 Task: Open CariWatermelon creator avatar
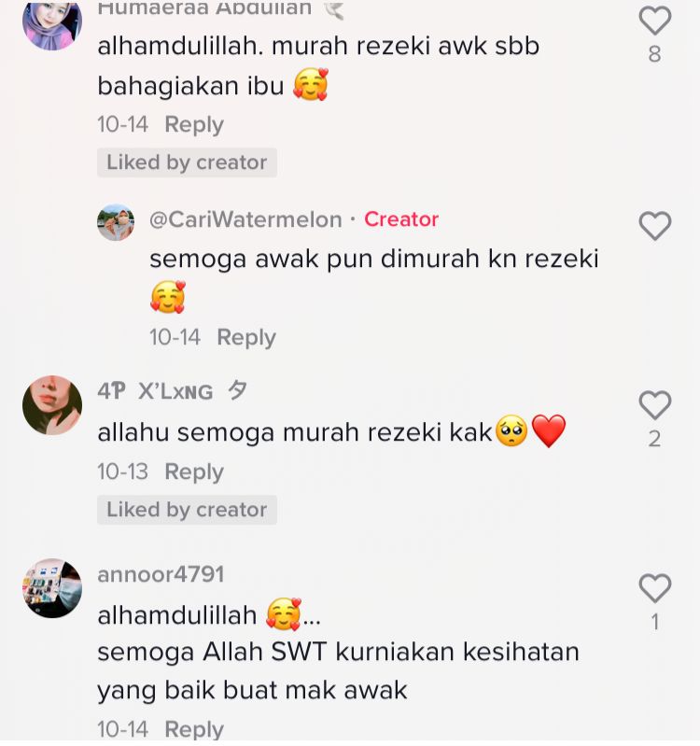[x=116, y=222]
